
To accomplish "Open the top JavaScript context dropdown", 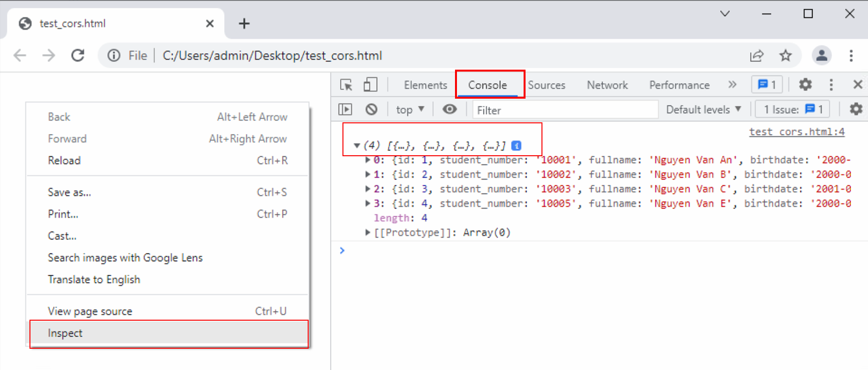I will [410, 110].
